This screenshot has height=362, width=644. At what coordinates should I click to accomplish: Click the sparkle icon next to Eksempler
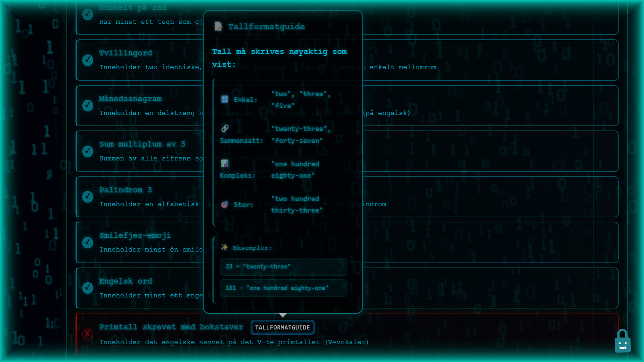(x=224, y=247)
